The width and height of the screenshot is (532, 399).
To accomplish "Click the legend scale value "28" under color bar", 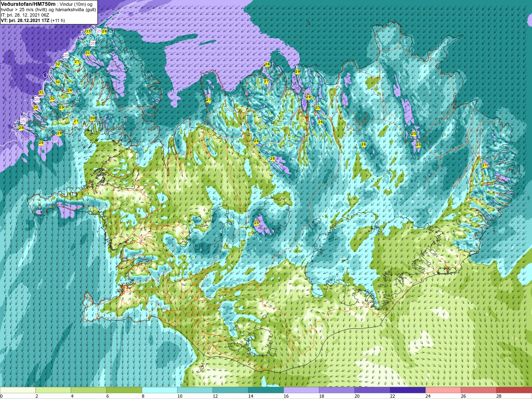I will pos(499,396).
